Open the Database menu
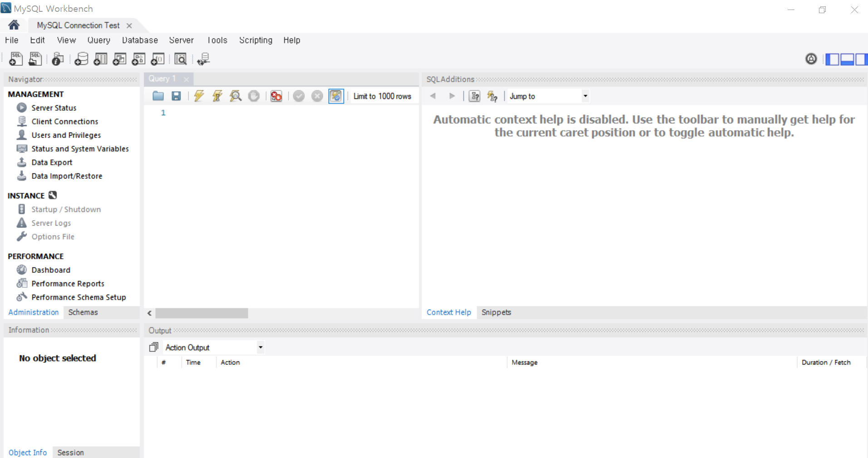Viewport: 868px width, 458px height. click(x=140, y=40)
